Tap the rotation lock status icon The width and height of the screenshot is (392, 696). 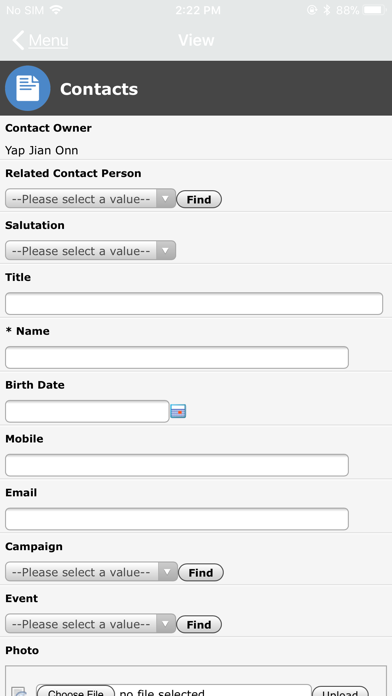click(x=312, y=10)
